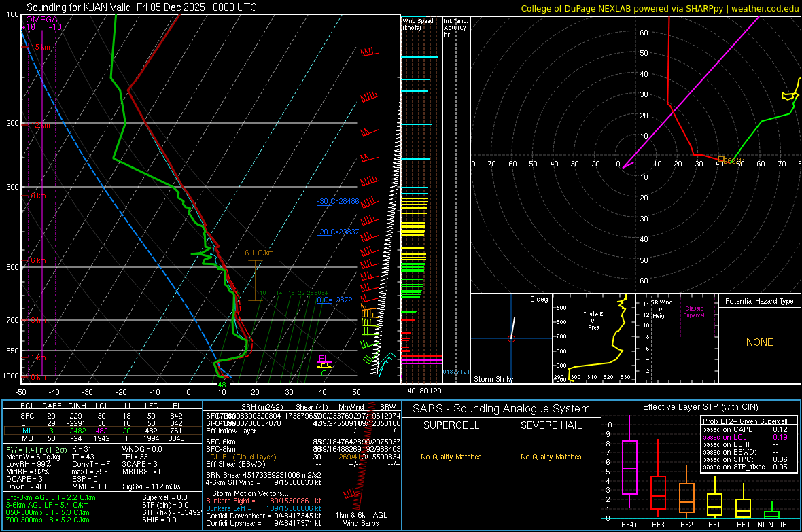Click the 'based on LCL: 0.19' probability
802x532 pixels.
point(745,437)
